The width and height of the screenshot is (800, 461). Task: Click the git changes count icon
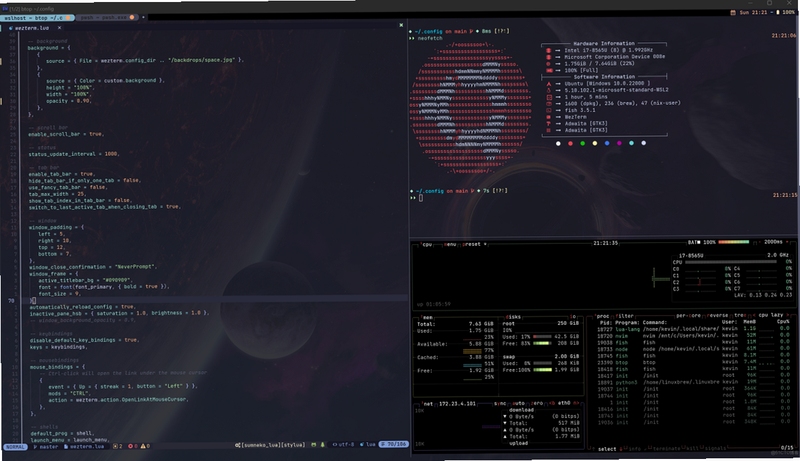(x=118, y=446)
